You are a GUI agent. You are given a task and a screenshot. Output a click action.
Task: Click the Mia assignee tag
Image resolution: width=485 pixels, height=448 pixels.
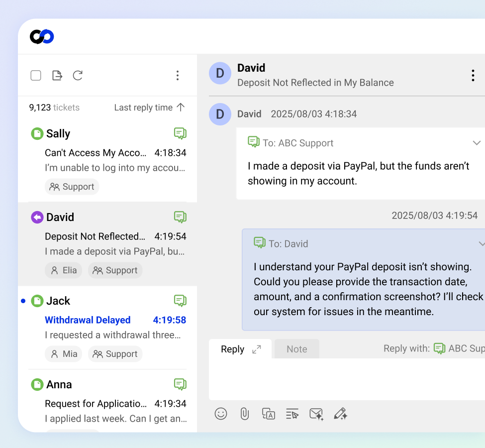click(x=63, y=354)
